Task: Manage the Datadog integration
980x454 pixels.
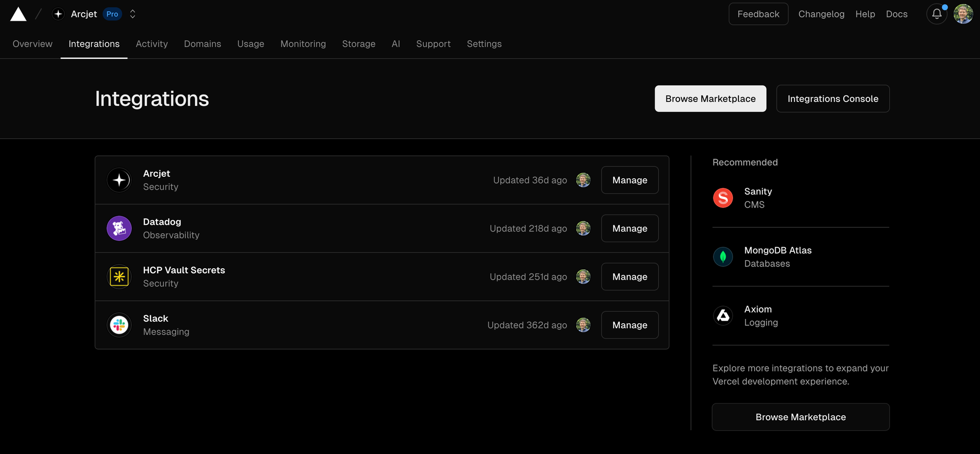Action: [630, 229]
